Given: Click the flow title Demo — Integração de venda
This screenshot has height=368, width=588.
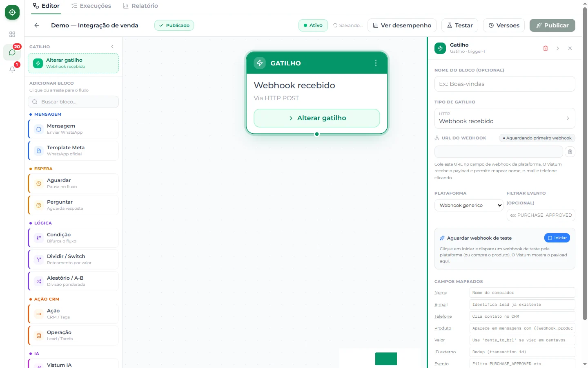Looking at the screenshot, I should pyautogui.click(x=95, y=25).
